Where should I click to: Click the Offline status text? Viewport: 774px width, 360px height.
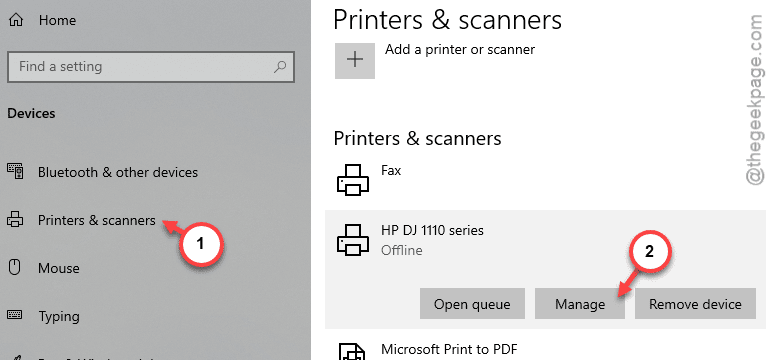[x=402, y=250]
